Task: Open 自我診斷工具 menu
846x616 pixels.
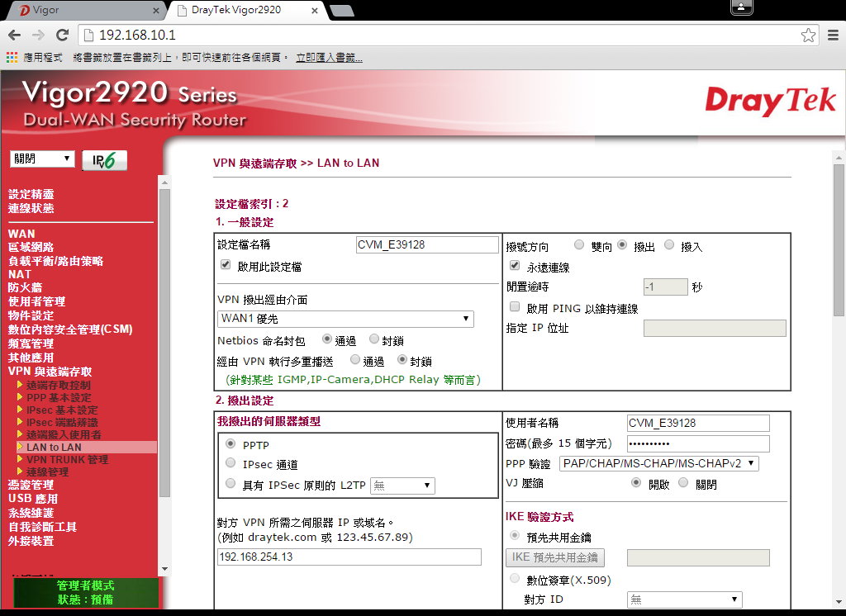Action: (x=43, y=527)
